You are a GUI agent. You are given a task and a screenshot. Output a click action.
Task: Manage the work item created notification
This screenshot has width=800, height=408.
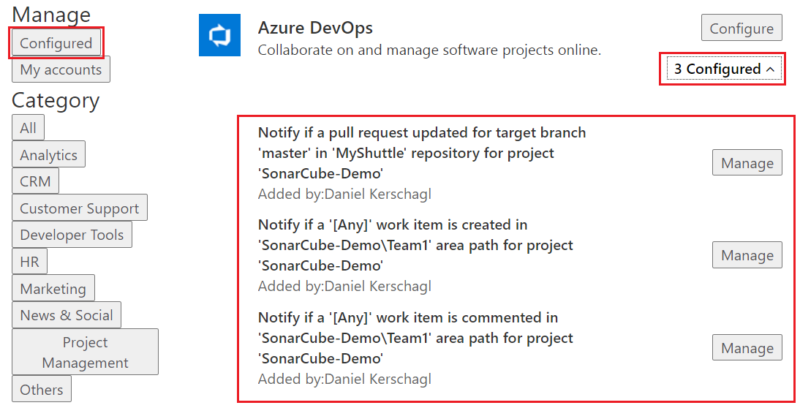tap(747, 255)
